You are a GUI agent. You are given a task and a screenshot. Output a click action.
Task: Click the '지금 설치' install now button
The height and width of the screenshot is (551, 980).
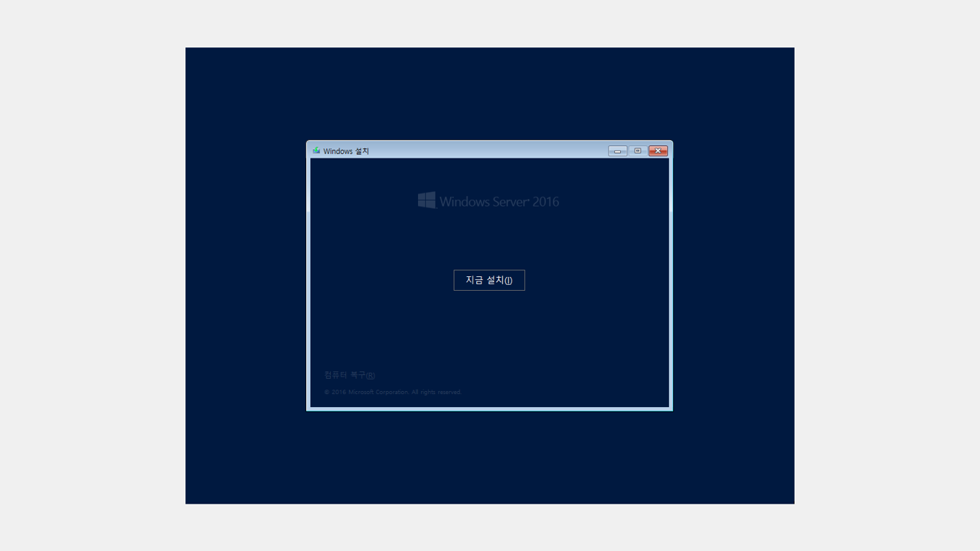click(x=489, y=280)
